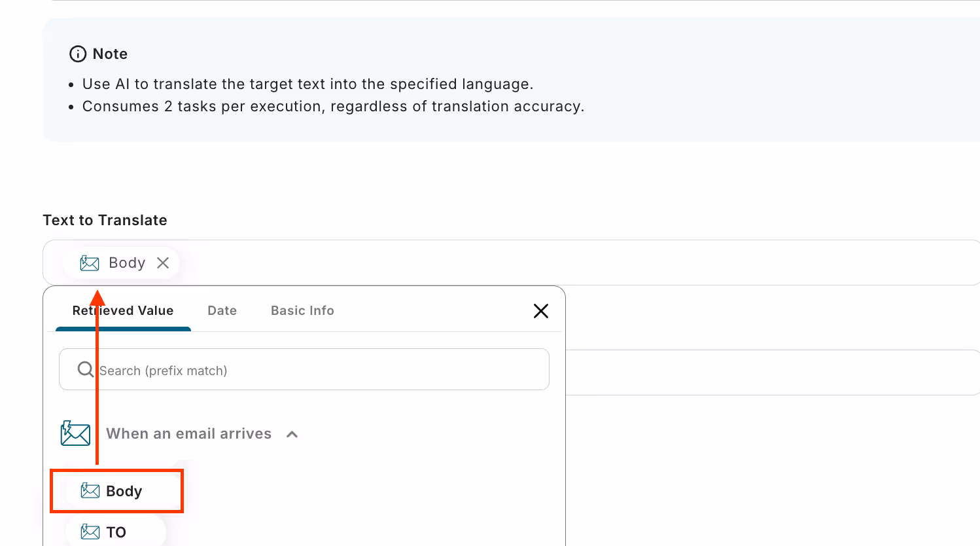This screenshot has width=980, height=546.
Task: Click the When an email arrives heading
Action: pos(188,433)
